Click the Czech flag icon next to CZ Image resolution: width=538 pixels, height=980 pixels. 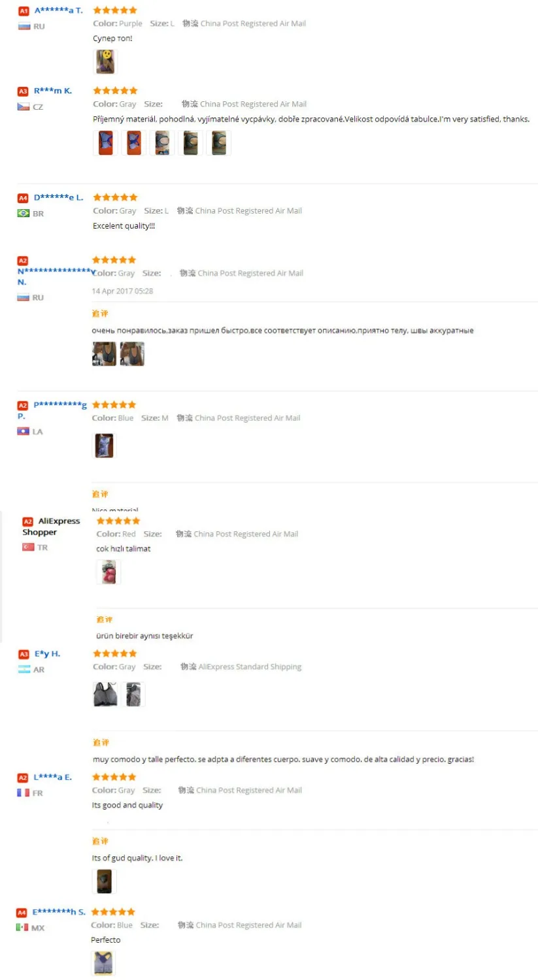(x=24, y=106)
